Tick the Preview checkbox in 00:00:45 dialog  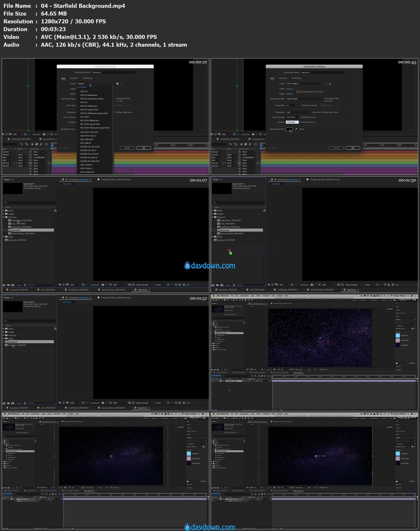269,148
